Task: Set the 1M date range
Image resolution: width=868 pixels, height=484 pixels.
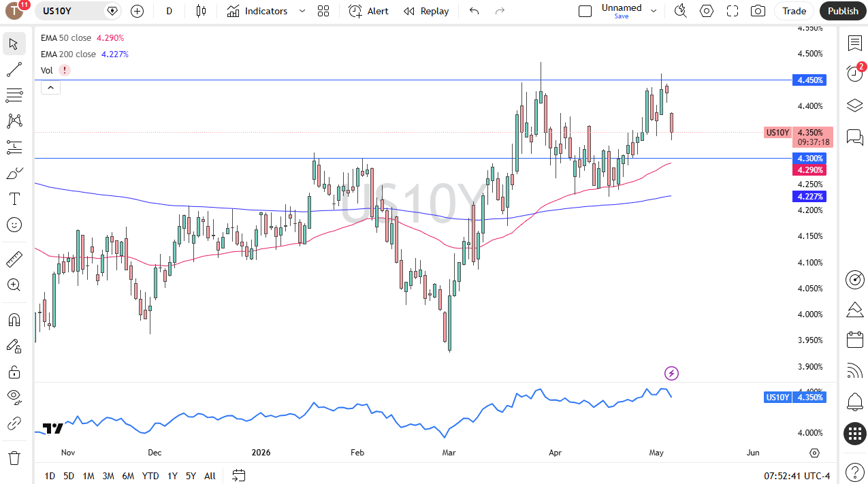Action: pyautogui.click(x=89, y=476)
